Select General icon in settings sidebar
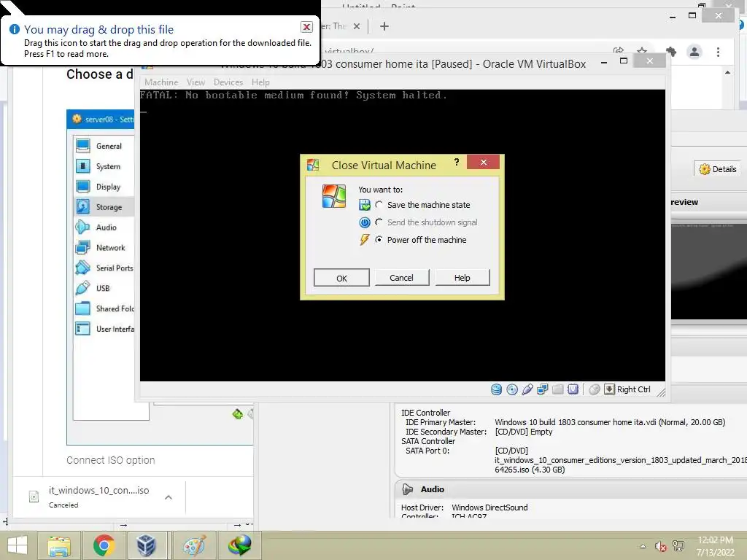Image resolution: width=747 pixels, height=560 pixels. click(83, 146)
